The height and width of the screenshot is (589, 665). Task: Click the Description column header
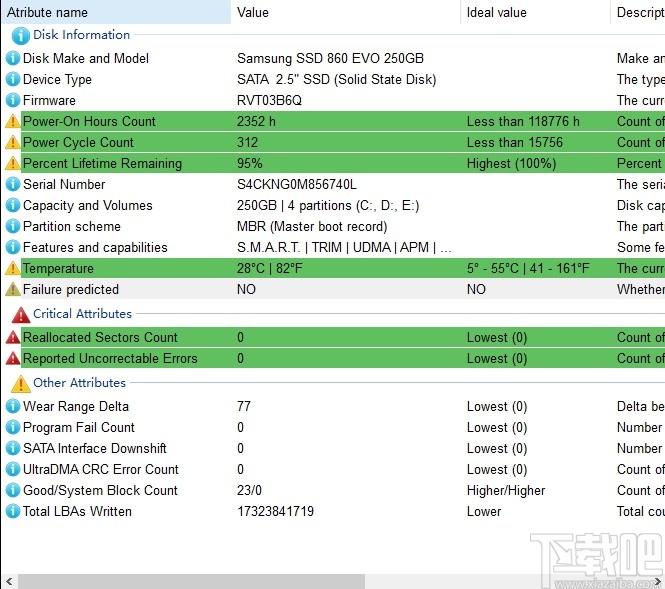pyautogui.click(x=638, y=12)
